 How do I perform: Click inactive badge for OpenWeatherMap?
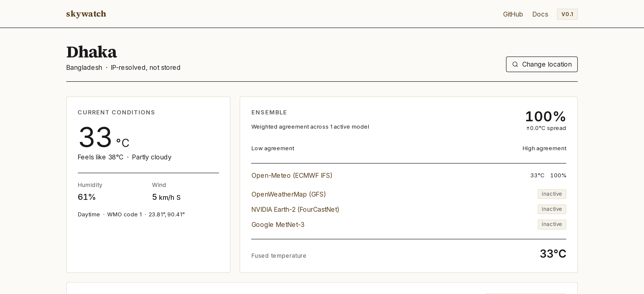[552, 194]
